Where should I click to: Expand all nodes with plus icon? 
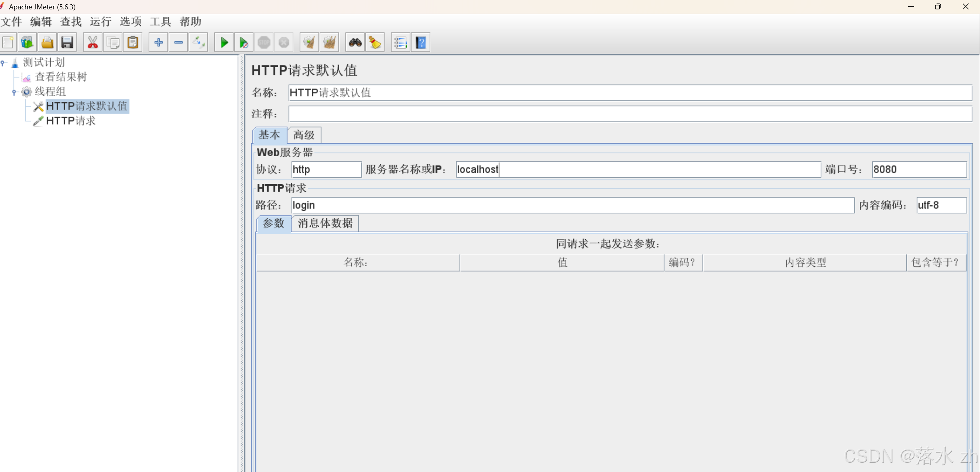pos(158,42)
